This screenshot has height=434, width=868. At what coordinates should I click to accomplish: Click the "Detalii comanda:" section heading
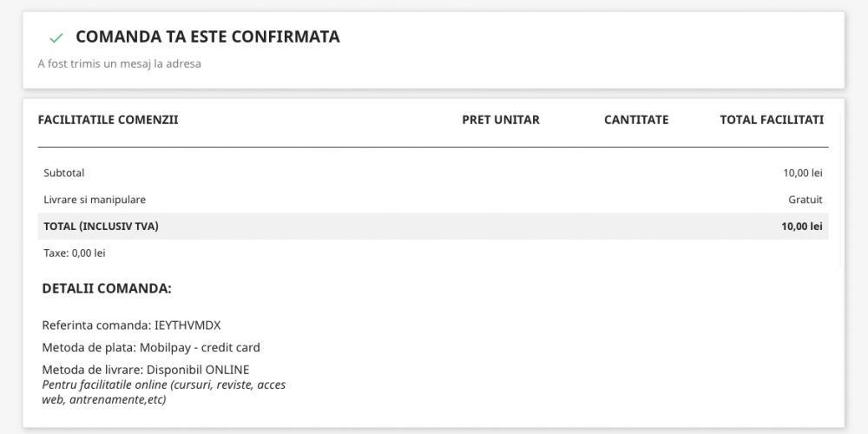click(x=107, y=288)
